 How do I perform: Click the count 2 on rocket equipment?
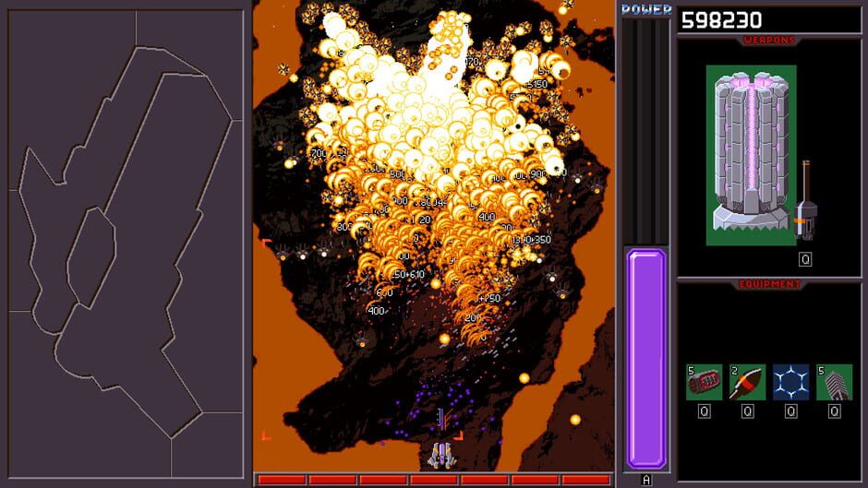(x=734, y=371)
